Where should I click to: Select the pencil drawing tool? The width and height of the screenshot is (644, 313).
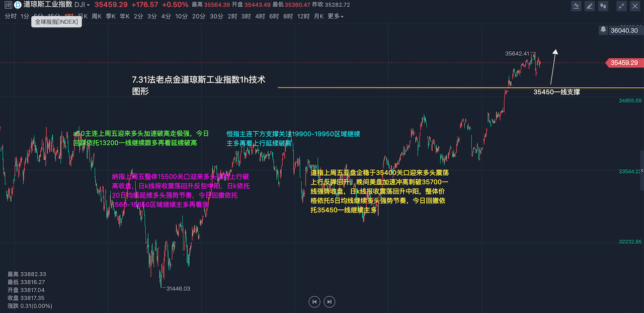pos(590,6)
